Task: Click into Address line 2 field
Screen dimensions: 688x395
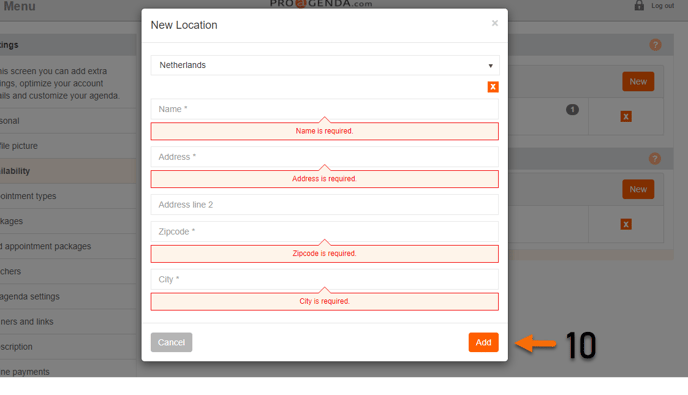Action: (x=325, y=205)
